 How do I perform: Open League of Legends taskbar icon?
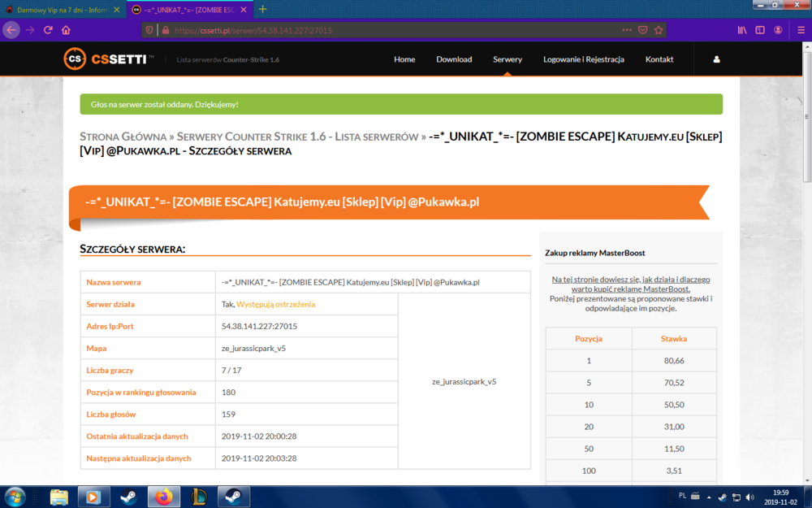click(x=198, y=497)
